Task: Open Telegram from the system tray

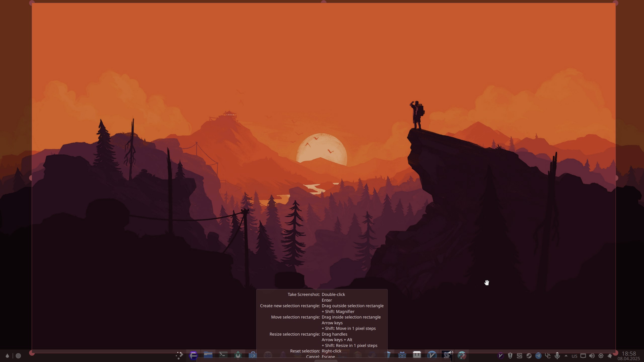Action: coord(538,356)
